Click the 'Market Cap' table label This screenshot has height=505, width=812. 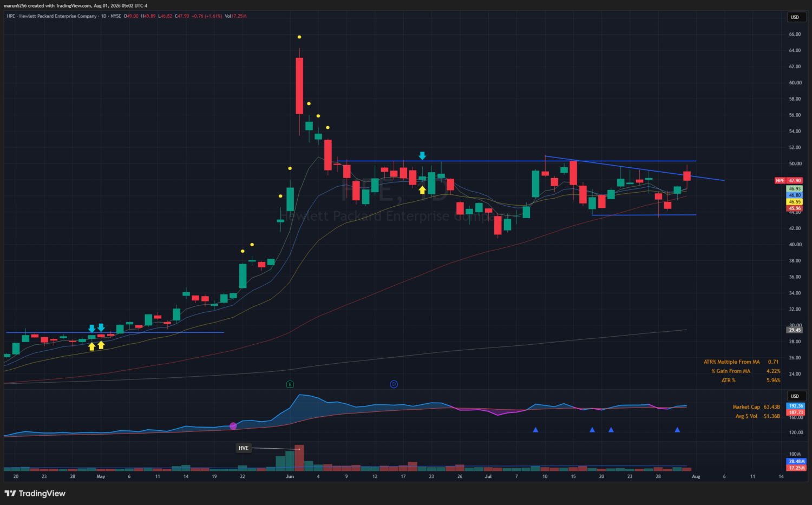point(746,407)
